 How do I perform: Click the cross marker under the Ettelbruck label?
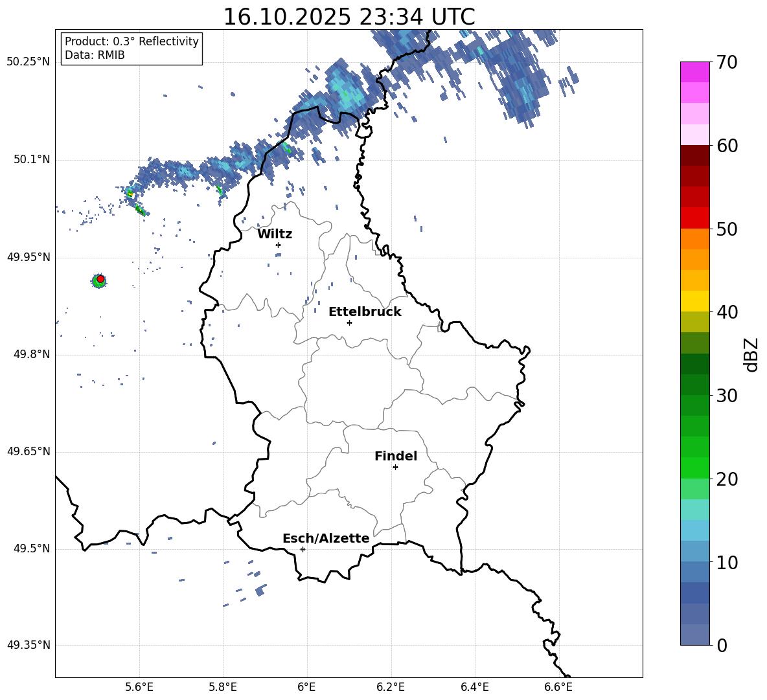(349, 322)
